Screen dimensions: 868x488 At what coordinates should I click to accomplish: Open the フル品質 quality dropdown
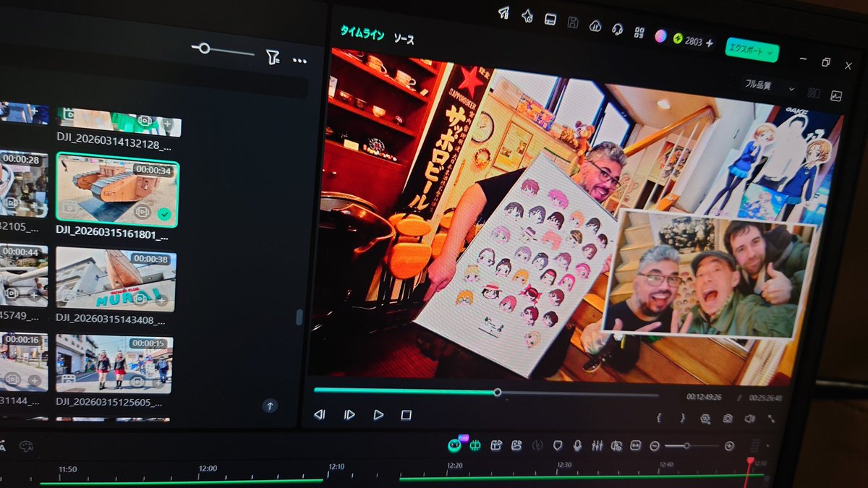point(770,86)
